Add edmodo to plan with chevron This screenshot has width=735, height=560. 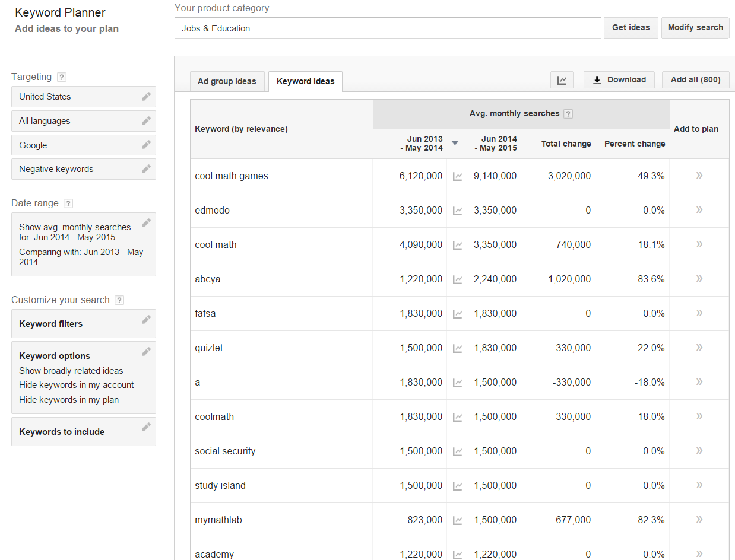(699, 210)
